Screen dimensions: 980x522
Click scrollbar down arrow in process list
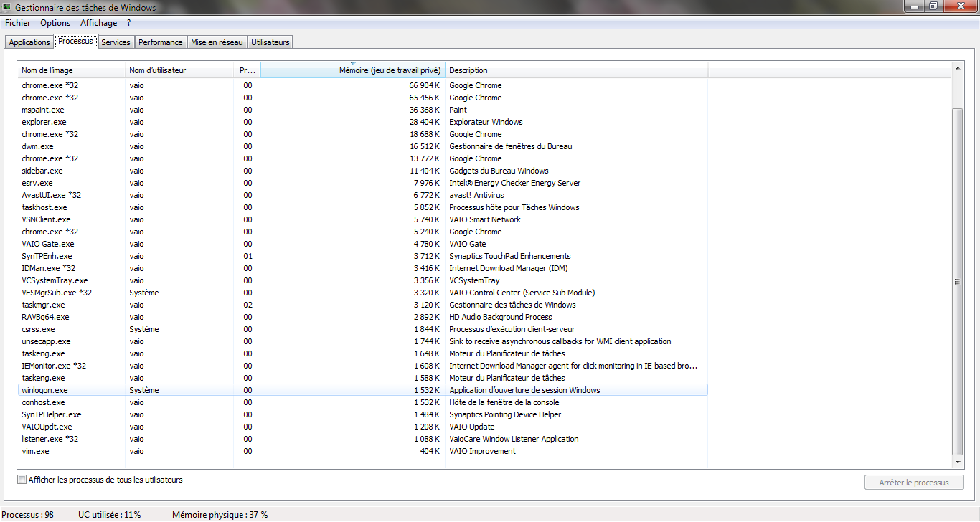click(x=957, y=463)
